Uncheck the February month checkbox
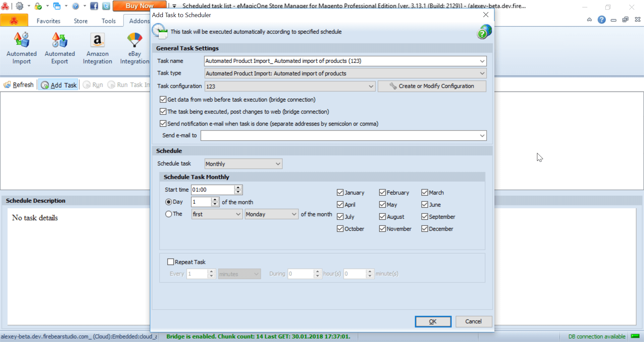The height and width of the screenshot is (342, 644). [382, 192]
